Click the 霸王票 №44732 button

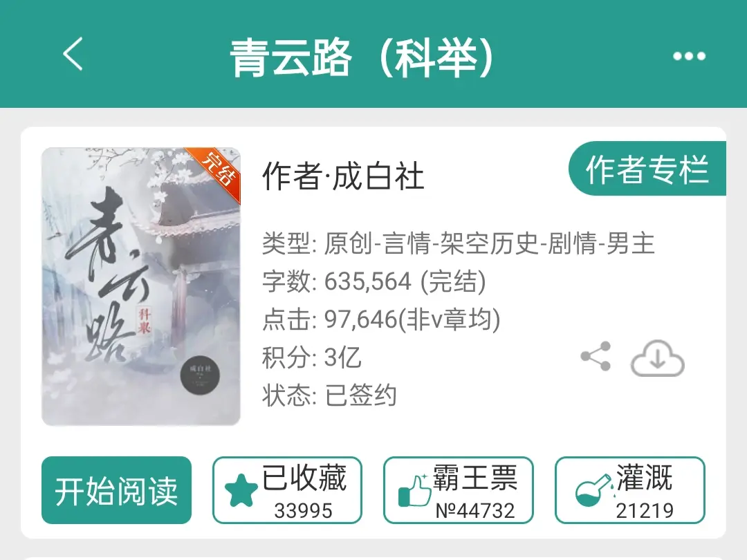(x=459, y=490)
